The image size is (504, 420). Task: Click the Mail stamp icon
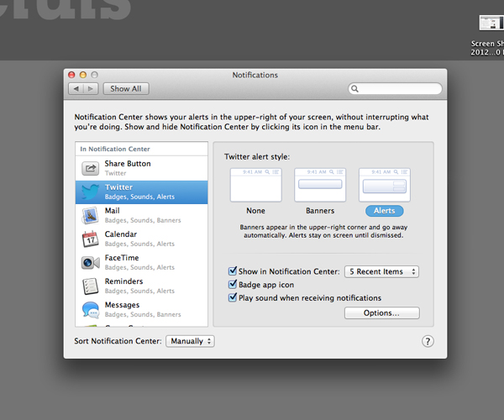(x=90, y=215)
